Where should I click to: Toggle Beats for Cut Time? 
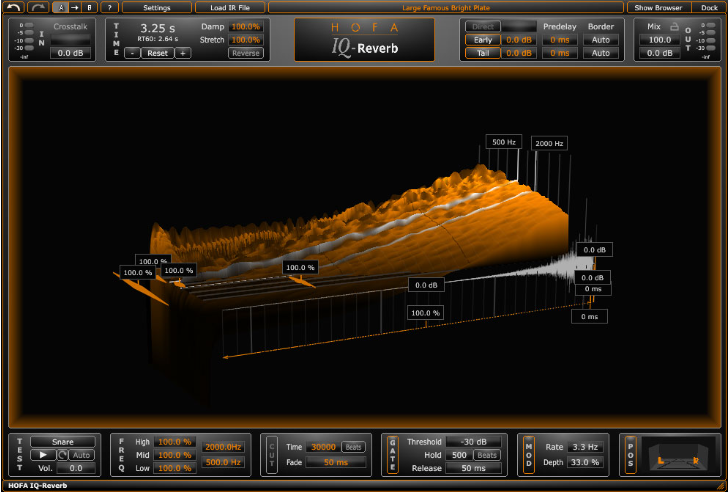tap(354, 447)
